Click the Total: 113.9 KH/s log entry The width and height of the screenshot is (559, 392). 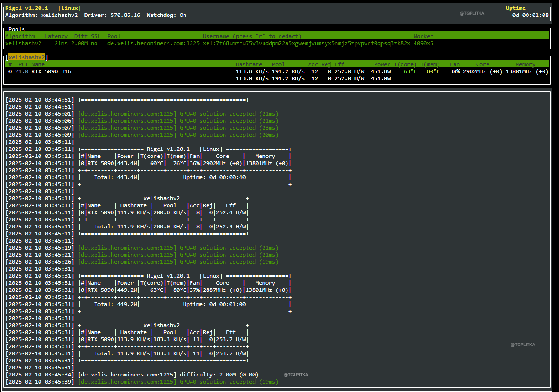pyautogui.click(x=122, y=353)
